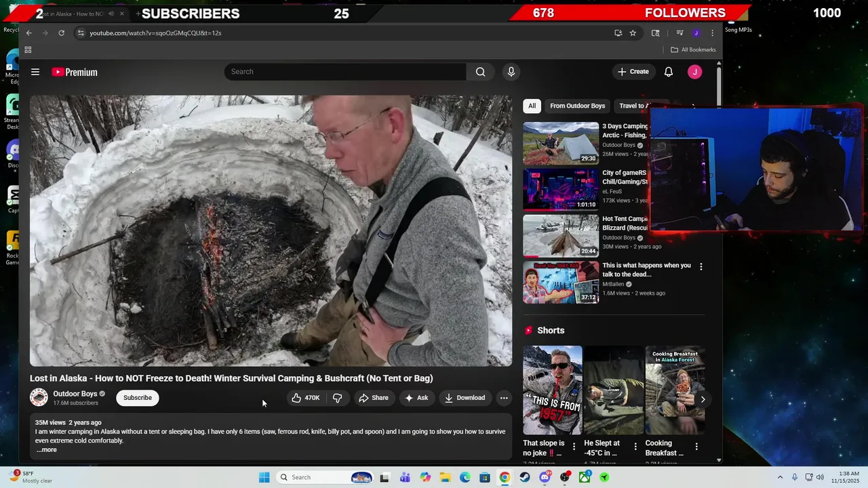Viewport: 868px width, 488px height.
Task: Open THIS IS FROM 1957 short
Action: [553, 390]
